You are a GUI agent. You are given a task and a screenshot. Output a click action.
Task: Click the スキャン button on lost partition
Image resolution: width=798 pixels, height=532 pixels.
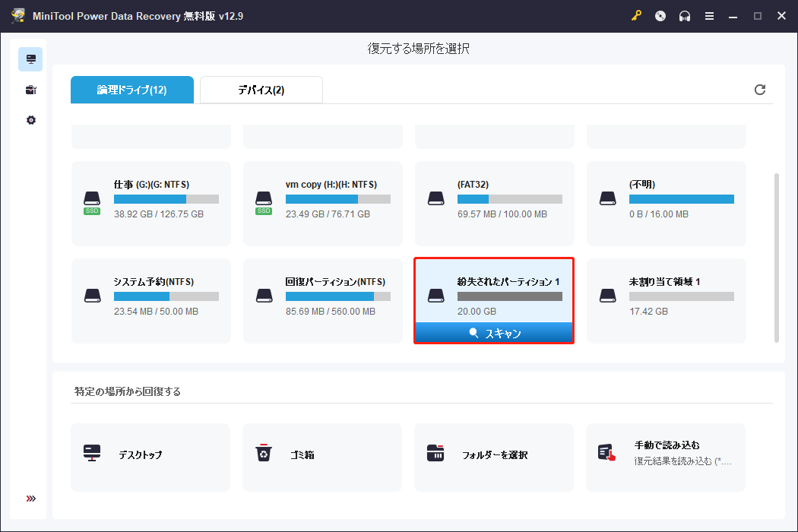tap(494, 333)
